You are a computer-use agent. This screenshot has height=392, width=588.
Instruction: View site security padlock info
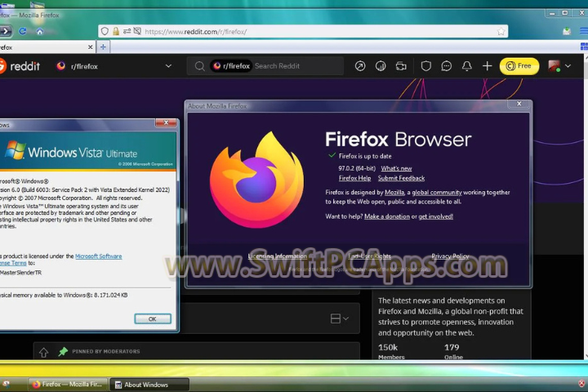pyautogui.click(x=116, y=31)
